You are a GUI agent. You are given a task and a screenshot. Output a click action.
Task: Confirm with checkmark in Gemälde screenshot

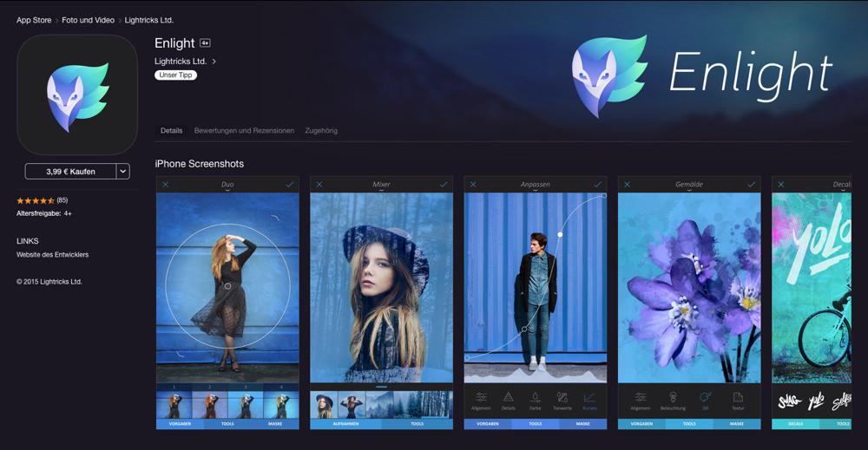(x=751, y=185)
